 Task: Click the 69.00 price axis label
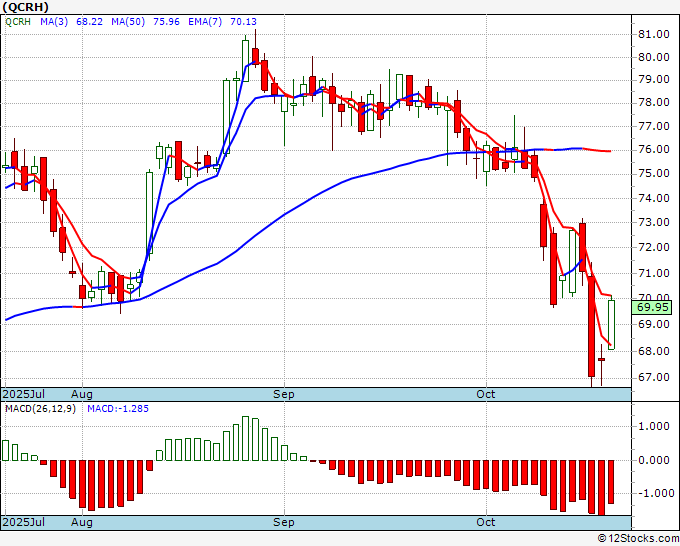point(654,324)
